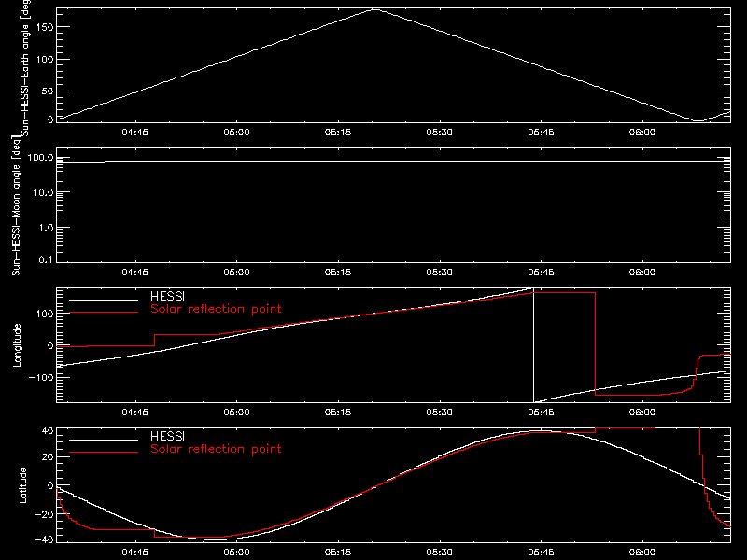
Task: Click the 10.0 tick on Moon angle axis
Action: (x=43, y=193)
